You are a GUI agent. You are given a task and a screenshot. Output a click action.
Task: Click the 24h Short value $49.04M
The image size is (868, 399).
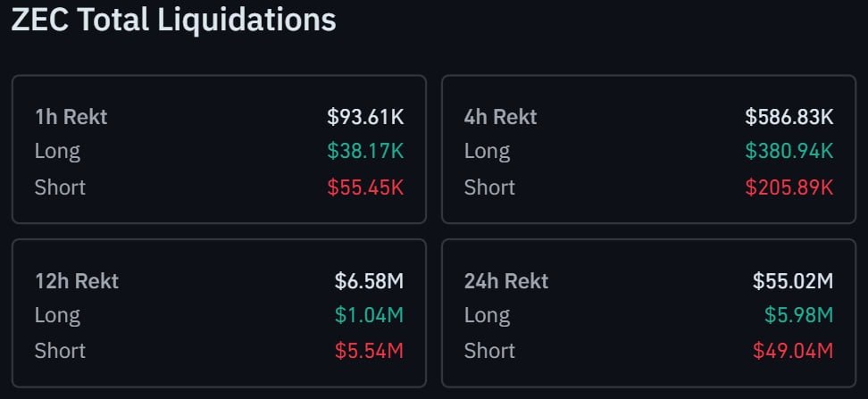(793, 351)
